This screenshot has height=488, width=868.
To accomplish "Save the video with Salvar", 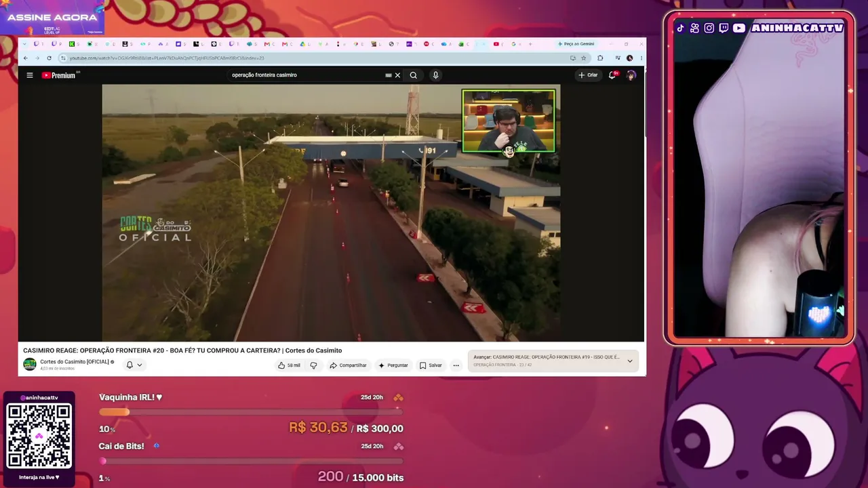I will tap(431, 365).
